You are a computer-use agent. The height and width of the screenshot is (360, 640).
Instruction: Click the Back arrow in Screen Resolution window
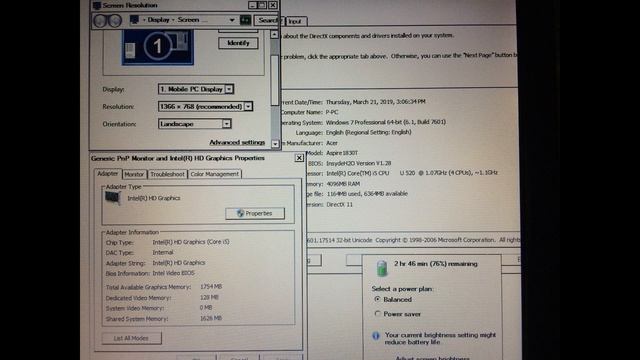[100, 20]
